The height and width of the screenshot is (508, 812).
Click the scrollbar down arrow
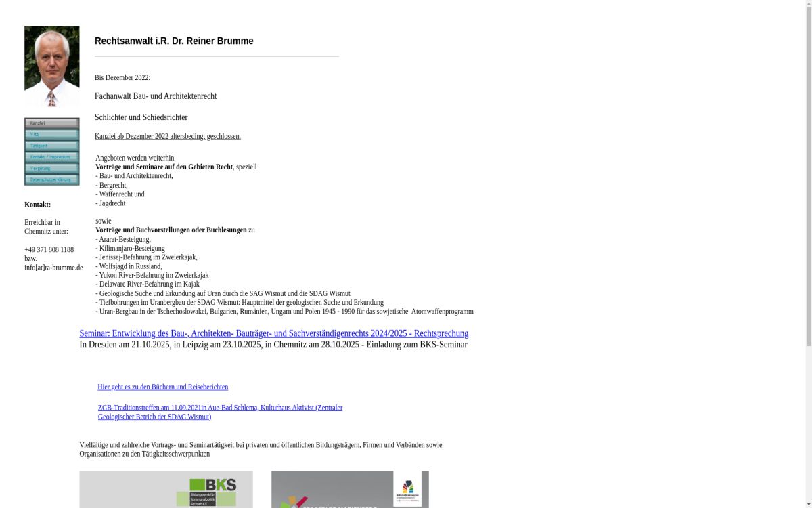point(808,503)
